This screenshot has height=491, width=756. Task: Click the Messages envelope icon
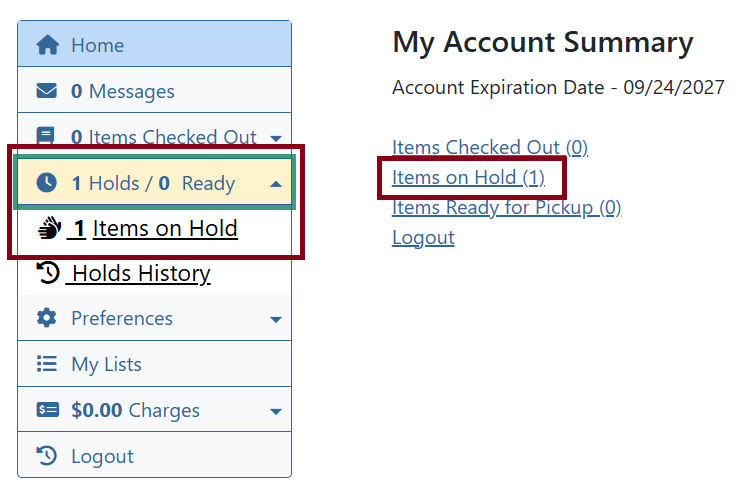[x=47, y=91]
